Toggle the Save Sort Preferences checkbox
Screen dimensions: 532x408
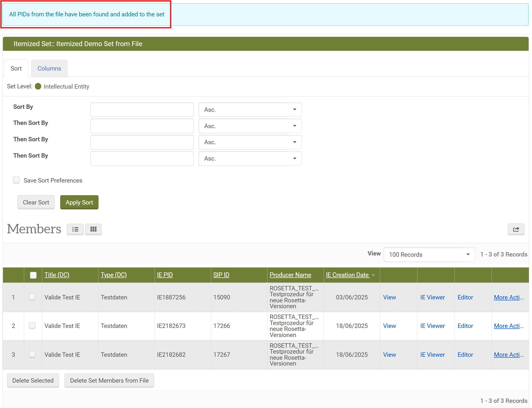16,180
